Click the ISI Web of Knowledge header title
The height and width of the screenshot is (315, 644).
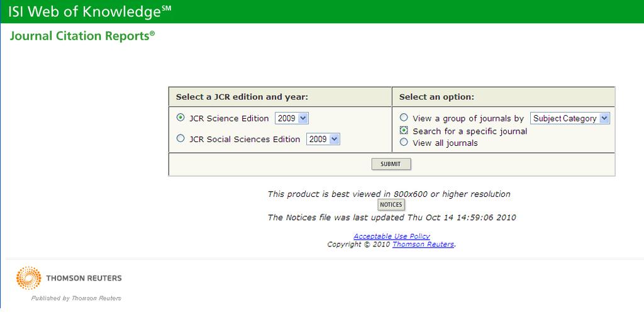89,11
